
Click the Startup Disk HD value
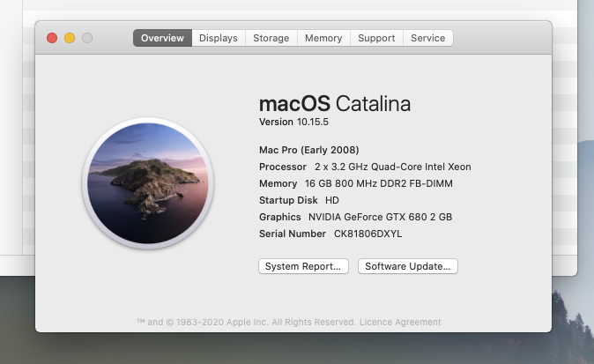(332, 200)
